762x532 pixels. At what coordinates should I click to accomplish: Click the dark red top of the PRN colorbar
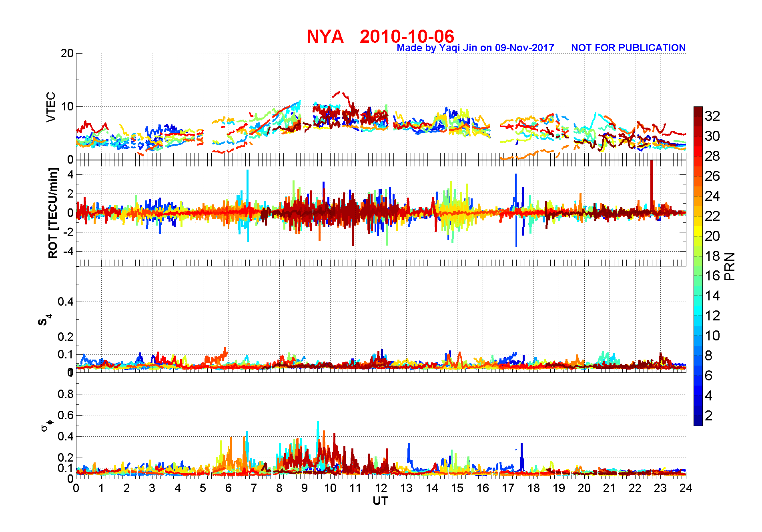(698, 111)
